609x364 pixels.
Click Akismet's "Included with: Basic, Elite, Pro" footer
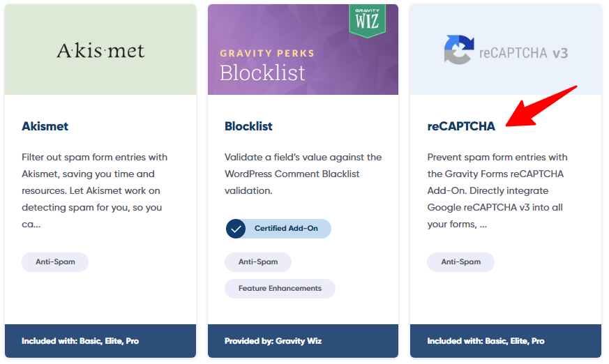(x=80, y=341)
